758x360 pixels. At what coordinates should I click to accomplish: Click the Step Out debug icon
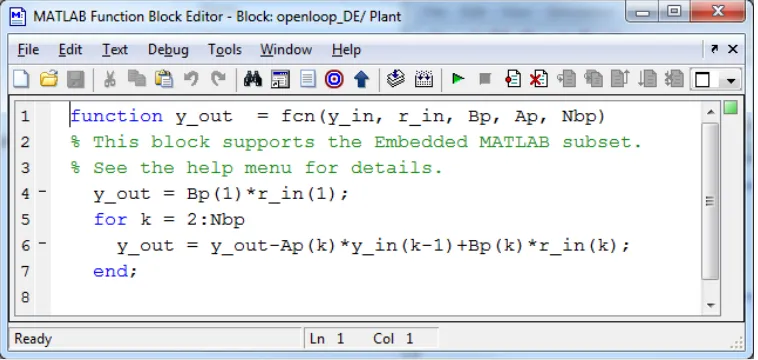(621, 79)
